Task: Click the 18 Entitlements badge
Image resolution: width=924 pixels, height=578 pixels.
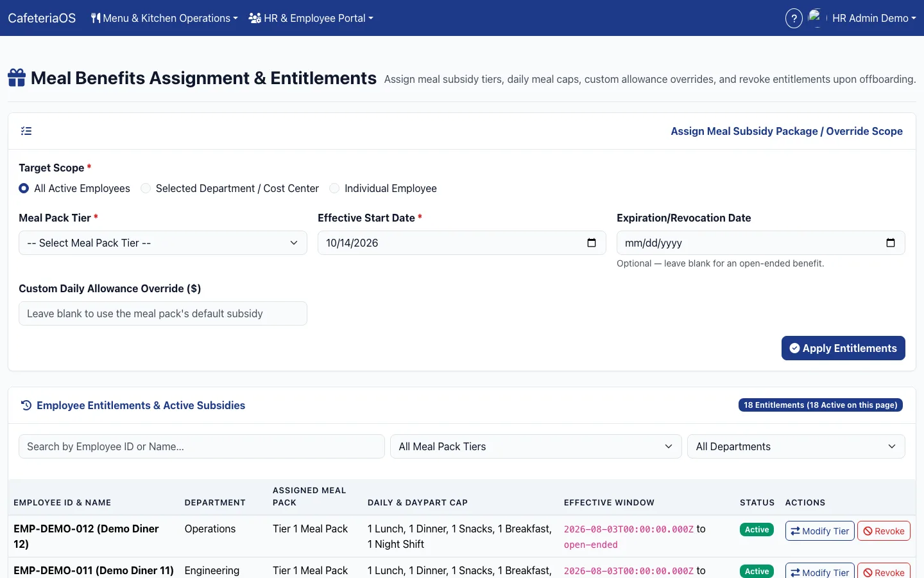Action: click(821, 405)
